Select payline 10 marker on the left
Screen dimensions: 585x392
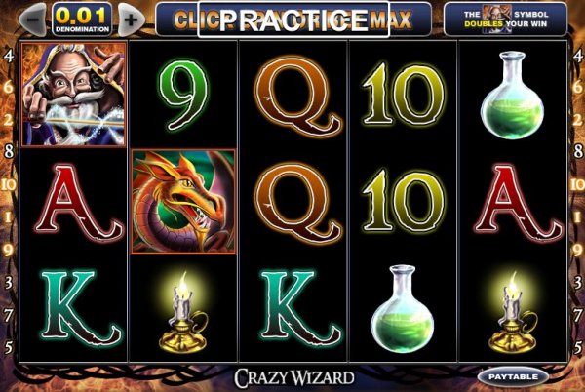pos(8,184)
